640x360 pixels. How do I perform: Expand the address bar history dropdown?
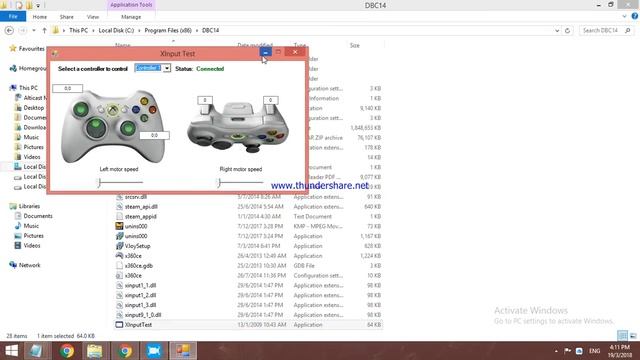557,31
